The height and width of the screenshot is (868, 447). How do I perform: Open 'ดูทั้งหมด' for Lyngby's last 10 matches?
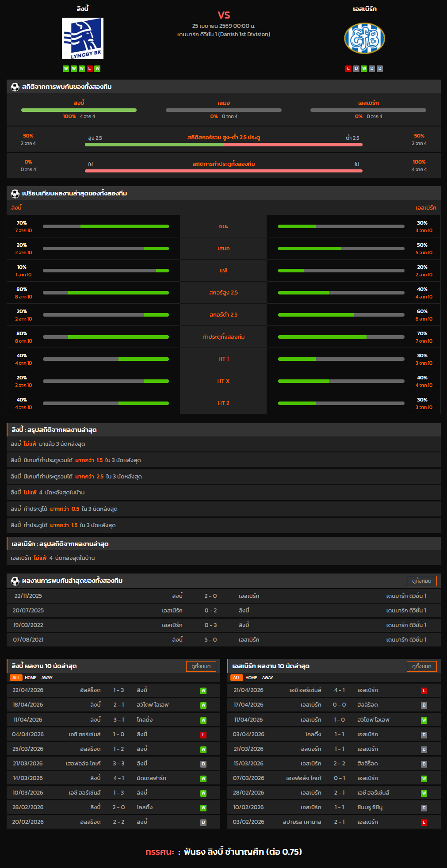(201, 666)
